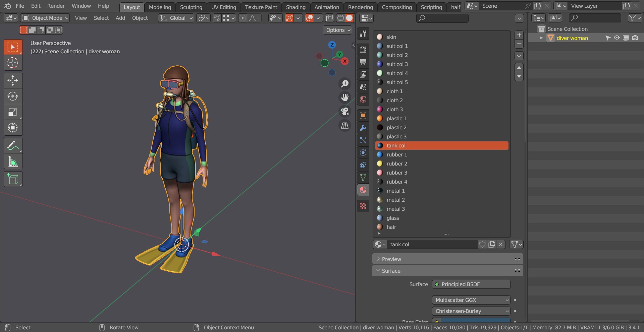Screen dimensions: 644x332
Task: Toggle fake user shield for tank col
Action: (x=482, y=245)
